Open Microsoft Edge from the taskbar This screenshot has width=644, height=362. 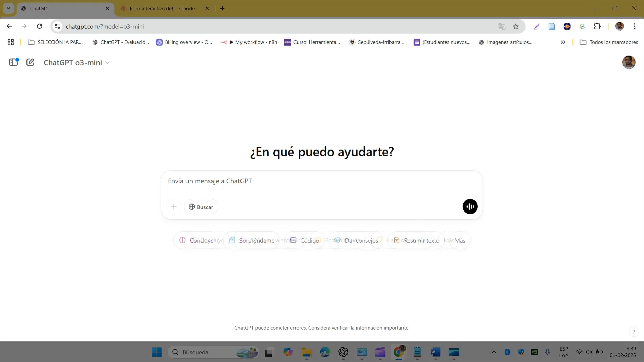325,352
